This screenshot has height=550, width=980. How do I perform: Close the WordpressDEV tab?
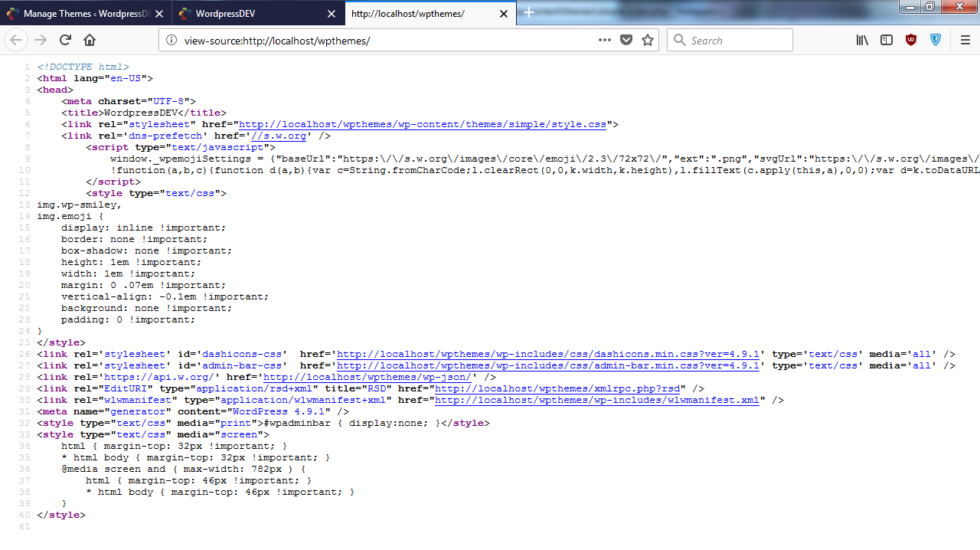coord(332,14)
